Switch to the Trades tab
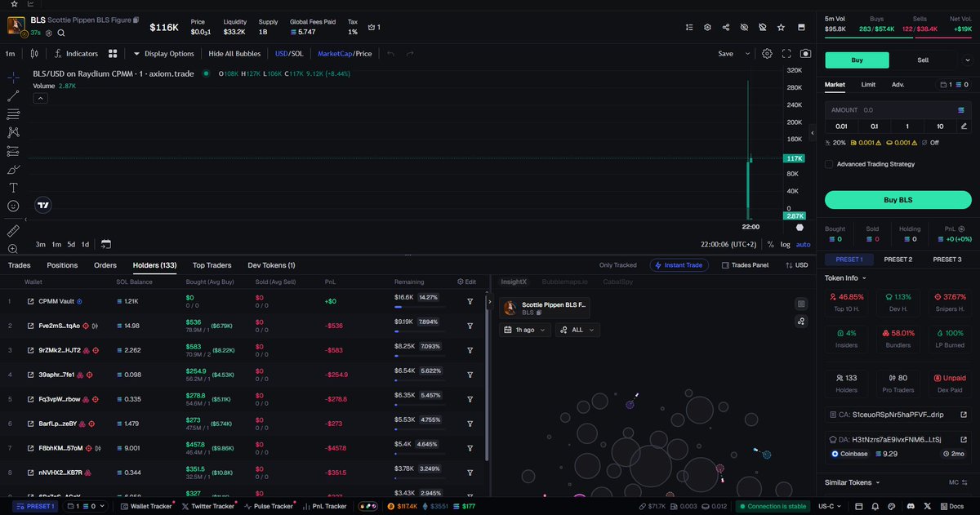This screenshot has height=515, width=980. pyautogui.click(x=20, y=265)
